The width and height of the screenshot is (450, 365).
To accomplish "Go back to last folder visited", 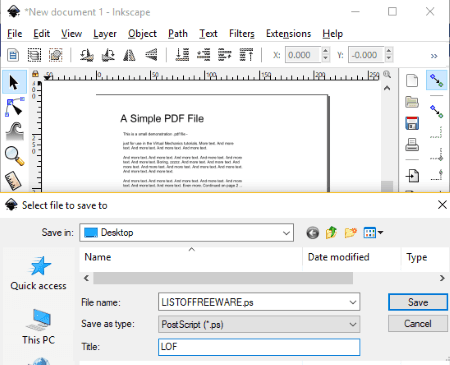I will tap(312, 233).
